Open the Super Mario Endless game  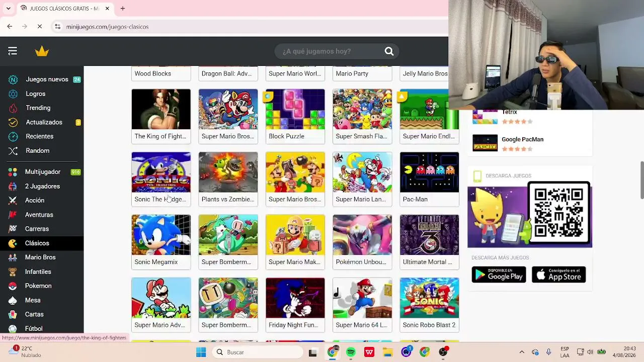pyautogui.click(x=429, y=116)
